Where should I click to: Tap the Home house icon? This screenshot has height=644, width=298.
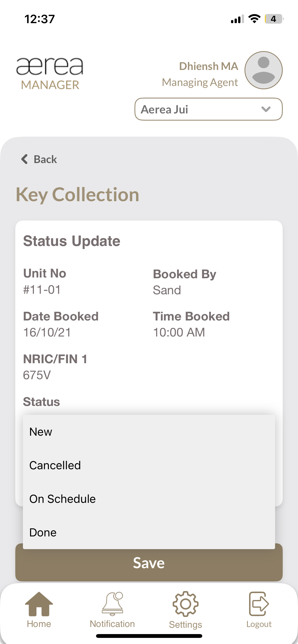coord(39,604)
